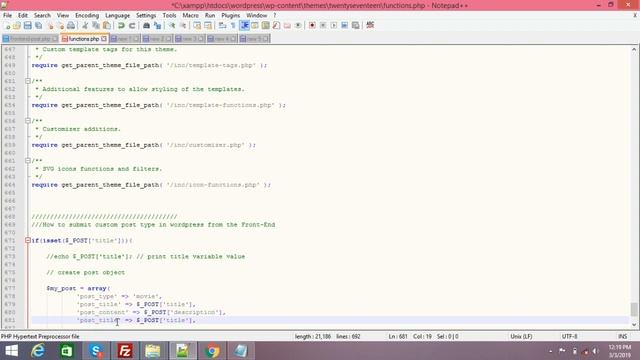Click the scrollbar down arrow
The height and width of the screenshot is (360, 640).
(633, 324)
